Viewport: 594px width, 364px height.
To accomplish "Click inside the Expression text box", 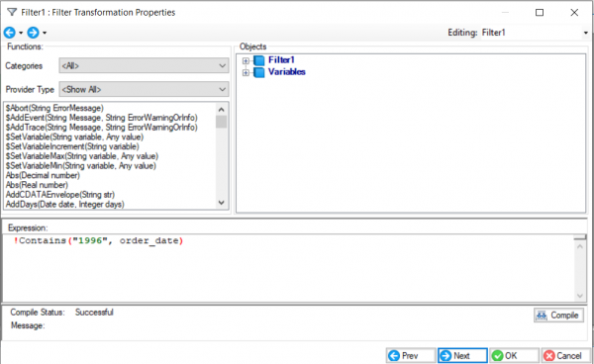I will pos(288,268).
